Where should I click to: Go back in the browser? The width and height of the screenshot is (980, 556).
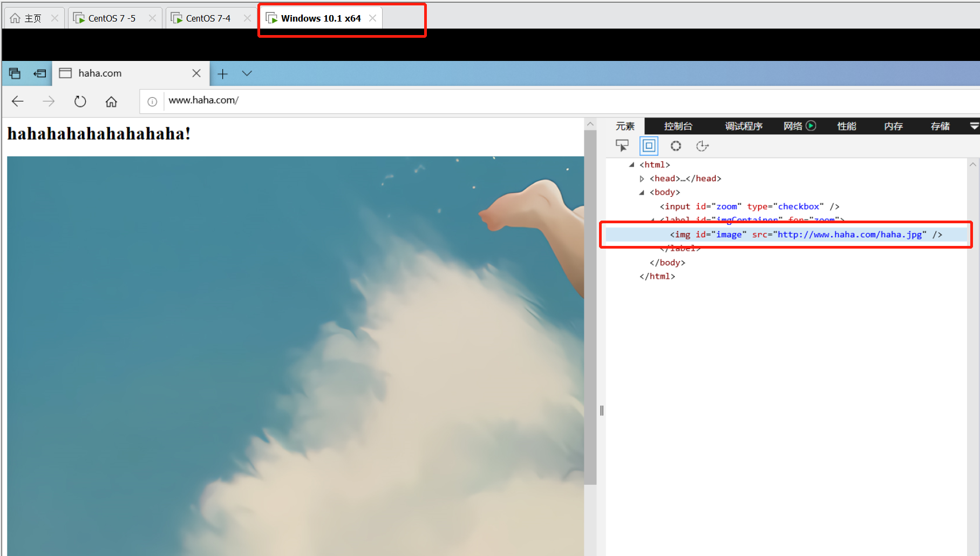coord(18,101)
